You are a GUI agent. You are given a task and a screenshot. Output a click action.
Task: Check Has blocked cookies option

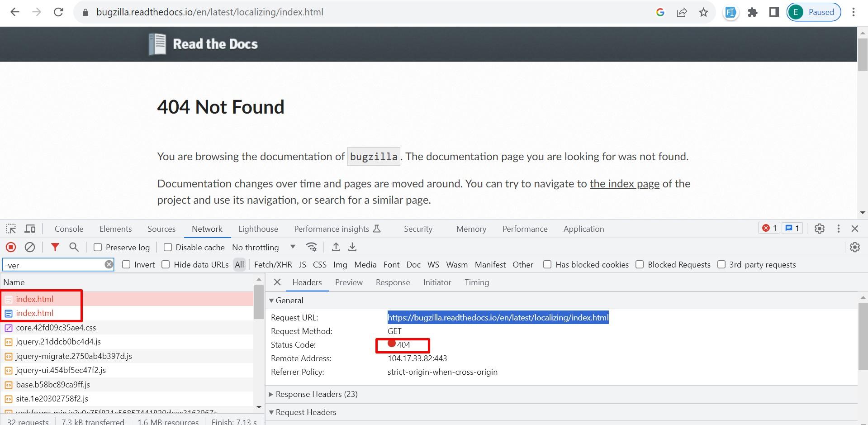[547, 264]
